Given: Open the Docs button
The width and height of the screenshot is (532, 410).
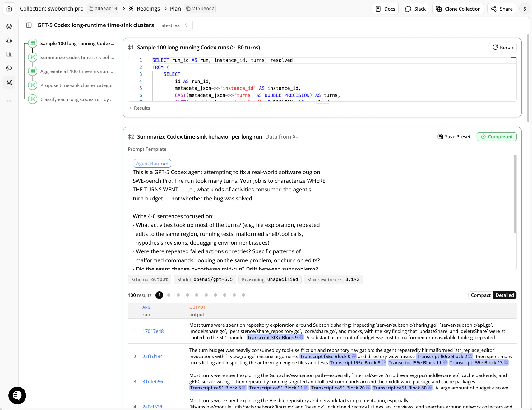Looking at the screenshot, I should [385, 9].
